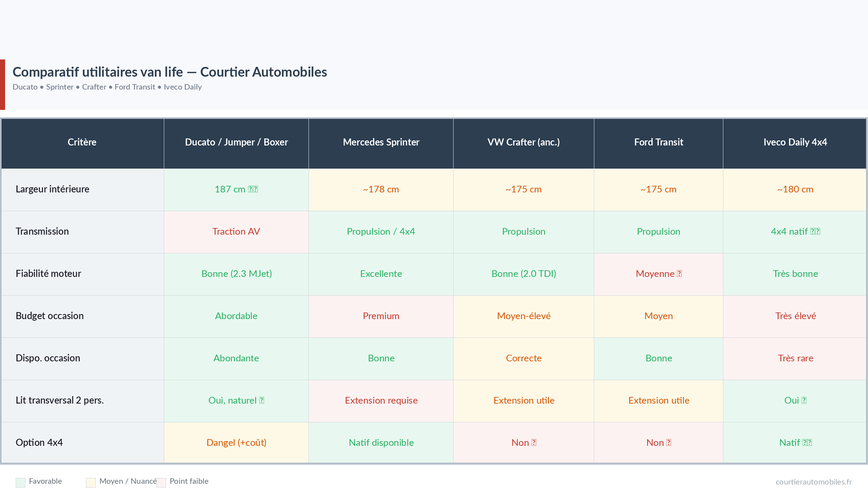Screen dimensions: 868x499
Task: Select the Premium budget cell
Action: tap(381, 316)
